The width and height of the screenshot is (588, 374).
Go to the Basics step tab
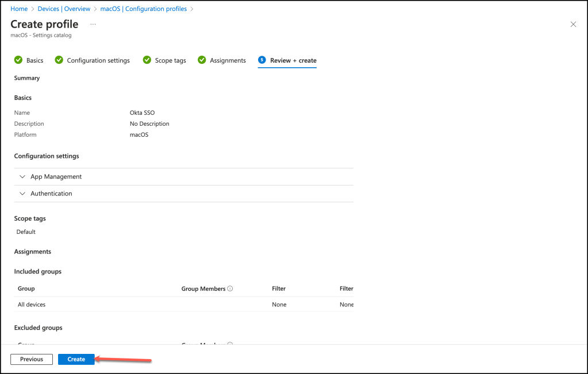(x=34, y=60)
